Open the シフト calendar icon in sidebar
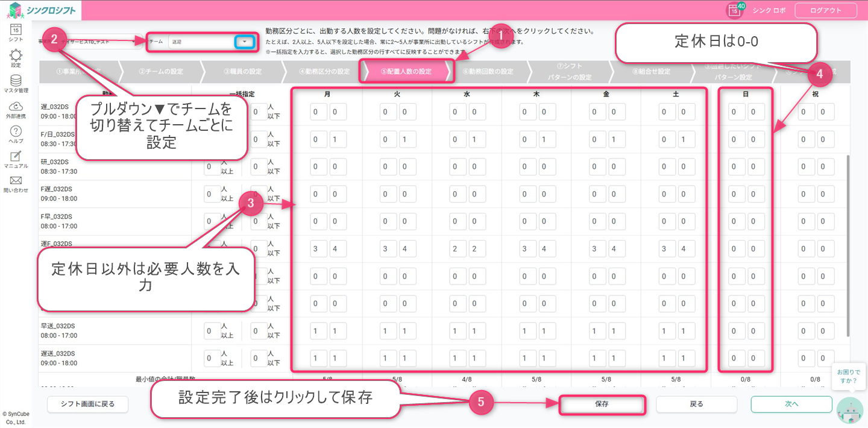The height and width of the screenshot is (428, 868). [16, 31]
